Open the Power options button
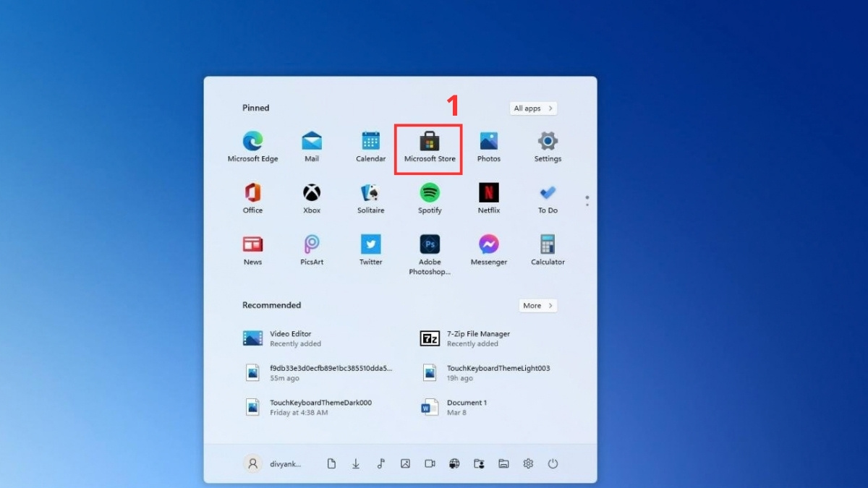868x488 pixels. point(553,464)
